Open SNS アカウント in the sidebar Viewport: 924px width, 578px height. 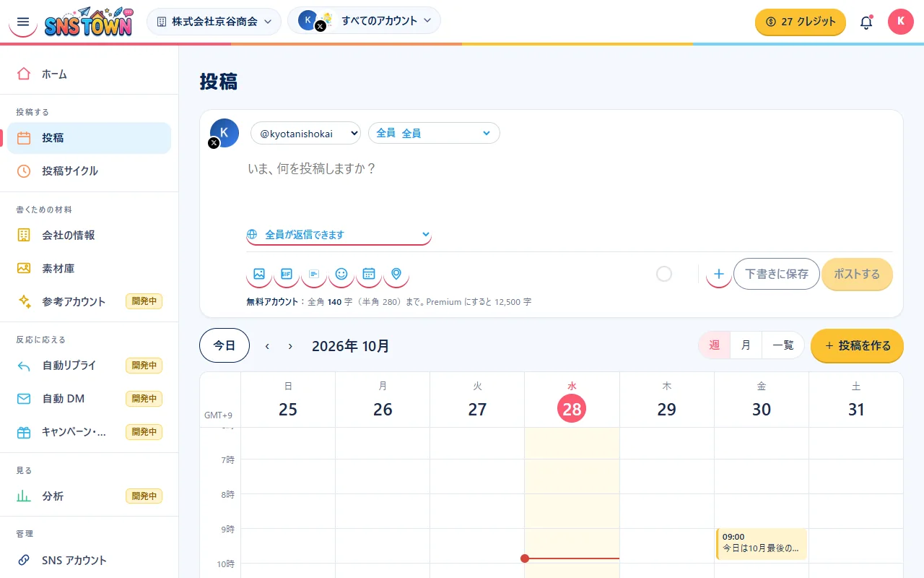pyautogui.click(x=89, y=561)
